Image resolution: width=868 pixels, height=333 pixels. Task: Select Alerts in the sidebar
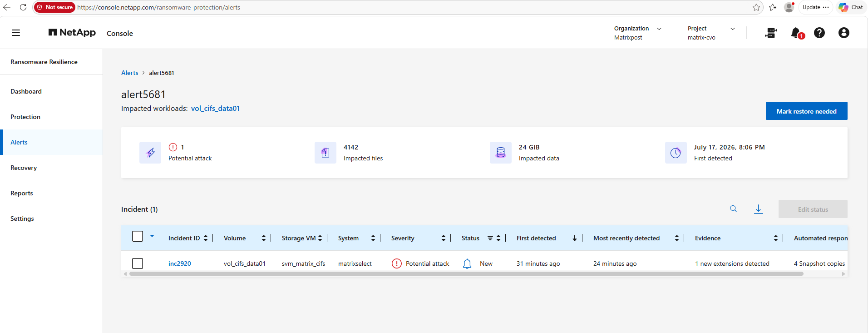(x=51, y=142)
